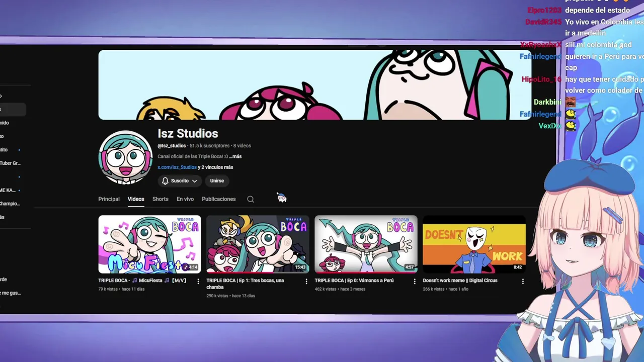Image resolution: width=644 pixels, height=362 pixels.
Task: Click '290 k vistas • hace 13 días' text
Action: [x=230, y=296]
